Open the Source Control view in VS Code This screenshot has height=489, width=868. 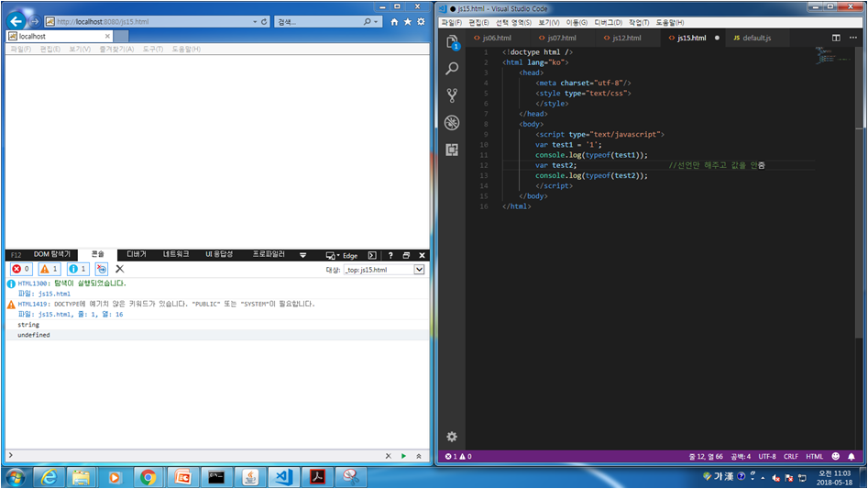(452, 95)
